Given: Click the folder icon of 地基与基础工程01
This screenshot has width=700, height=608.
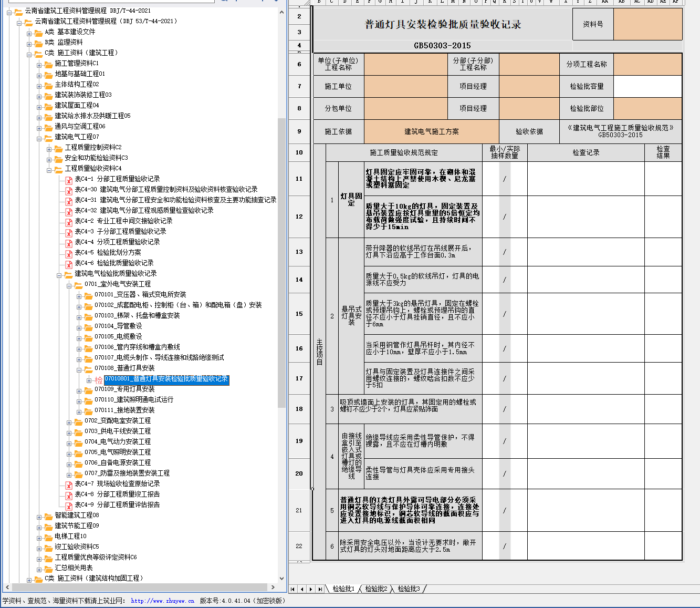Looking at the screenshot, I should 48,75.
